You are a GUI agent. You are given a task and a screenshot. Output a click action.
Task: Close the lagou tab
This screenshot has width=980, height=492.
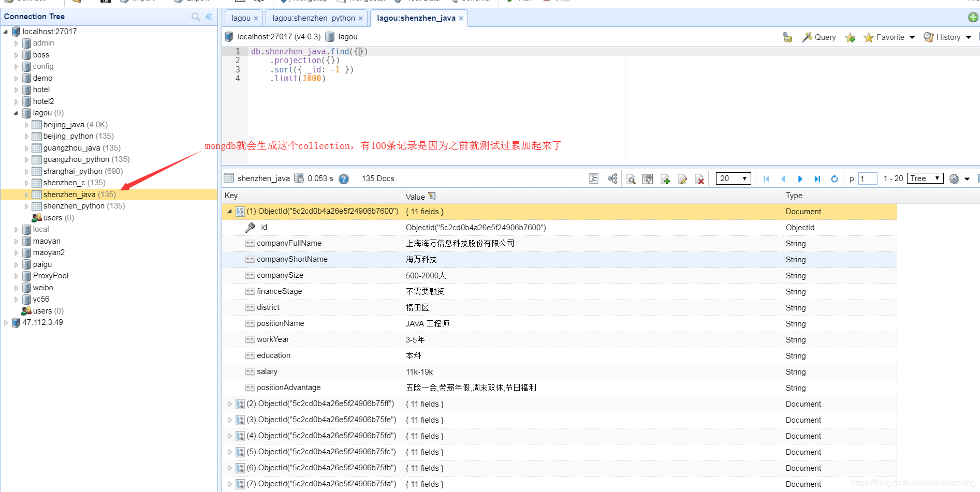tap(256, 19)
